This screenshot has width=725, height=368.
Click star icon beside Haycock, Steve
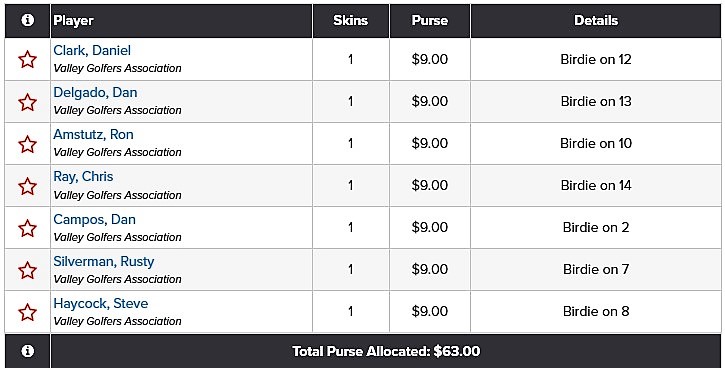tap(27, 312)
